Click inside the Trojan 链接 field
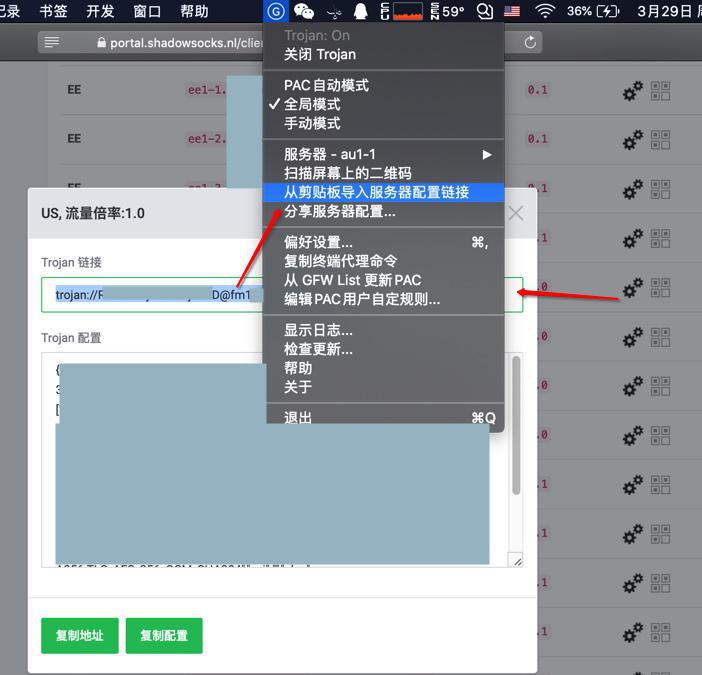 point(282,295)
